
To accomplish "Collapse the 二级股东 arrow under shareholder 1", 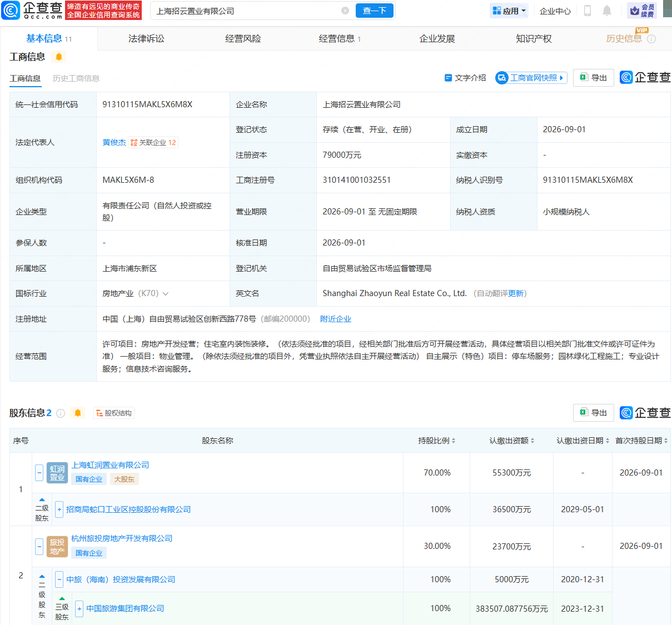I will point(42,500).
